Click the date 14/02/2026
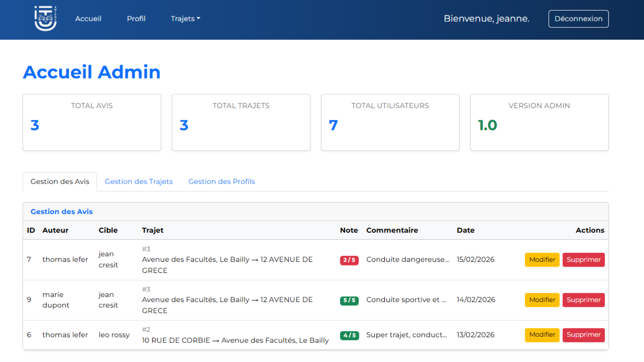 [x=476, y=300]
